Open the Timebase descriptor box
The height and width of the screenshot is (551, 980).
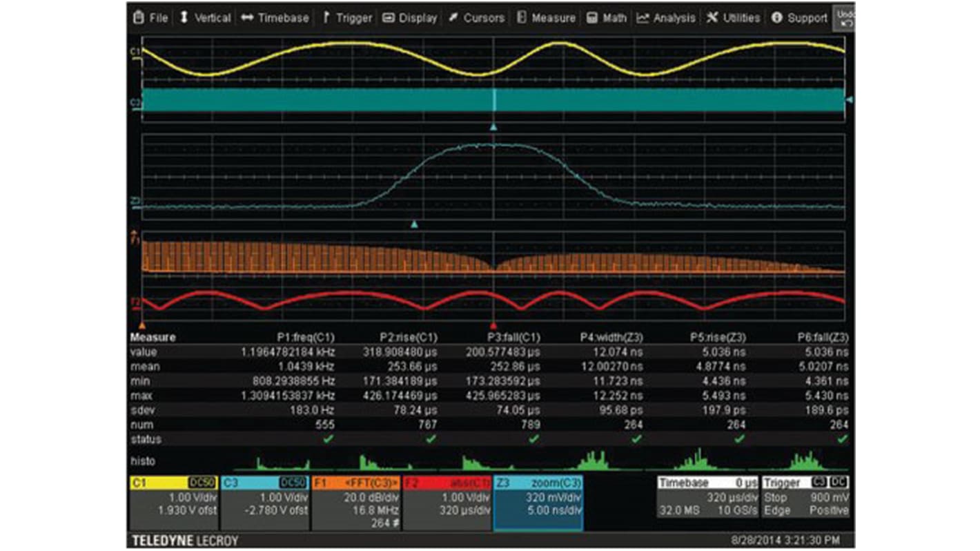coord(707,496)
